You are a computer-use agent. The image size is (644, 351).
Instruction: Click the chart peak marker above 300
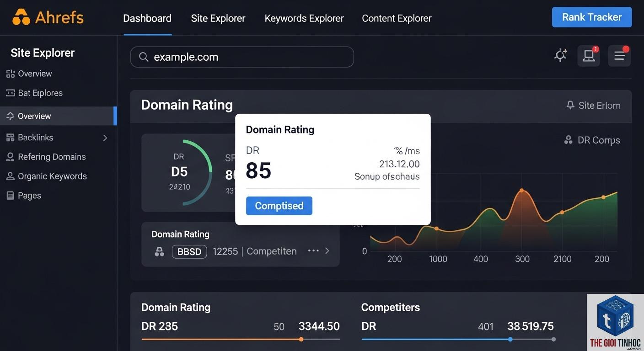(521, 191)
